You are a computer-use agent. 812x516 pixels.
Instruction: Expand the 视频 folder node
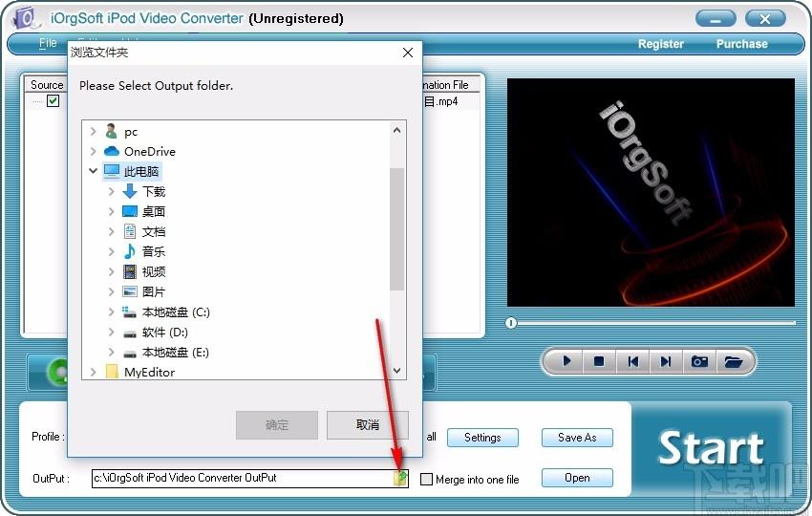click(112, 271)
